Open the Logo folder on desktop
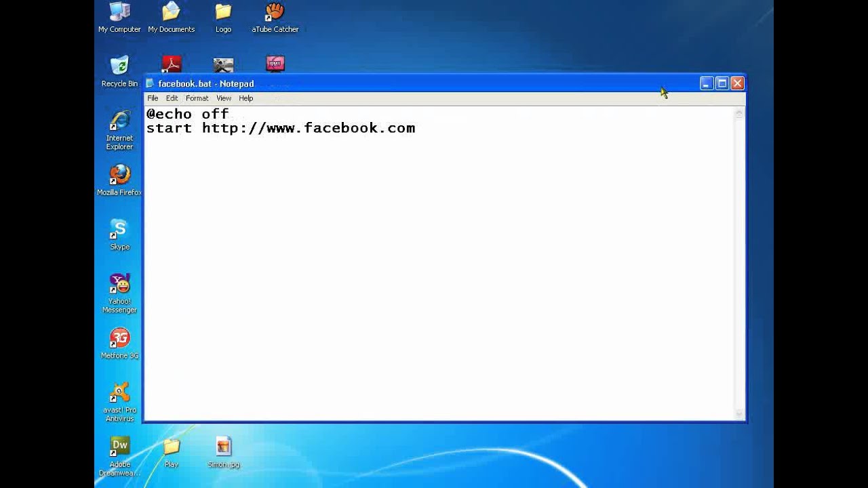The image size is (868, 488). 223,18
